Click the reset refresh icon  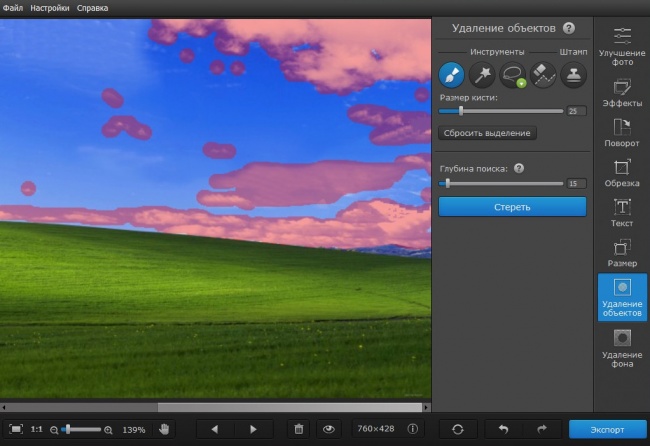[x=458, y=429]
